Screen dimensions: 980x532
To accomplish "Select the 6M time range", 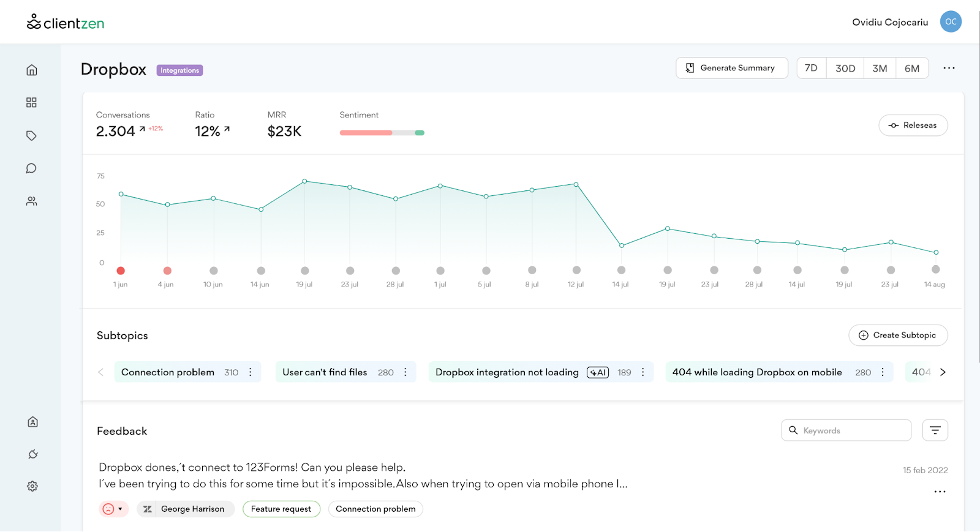I will click(x=912, y=68).
